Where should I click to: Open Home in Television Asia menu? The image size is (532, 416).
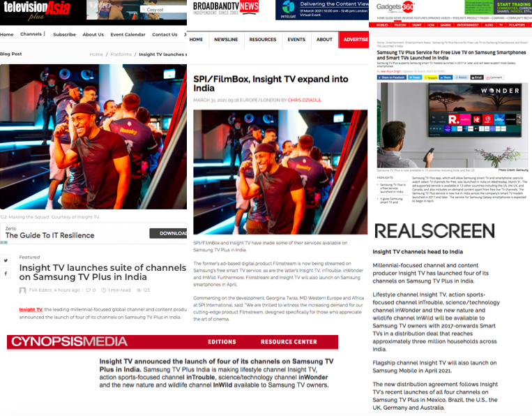7,34
